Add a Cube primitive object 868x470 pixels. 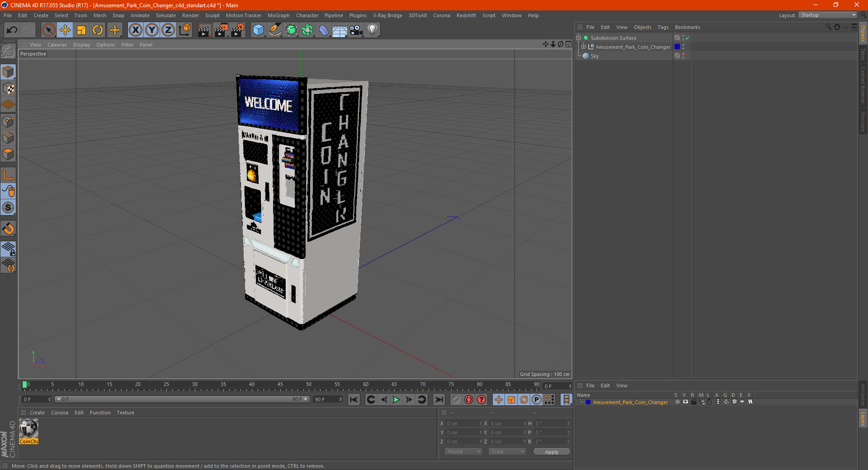pos(258,30)
